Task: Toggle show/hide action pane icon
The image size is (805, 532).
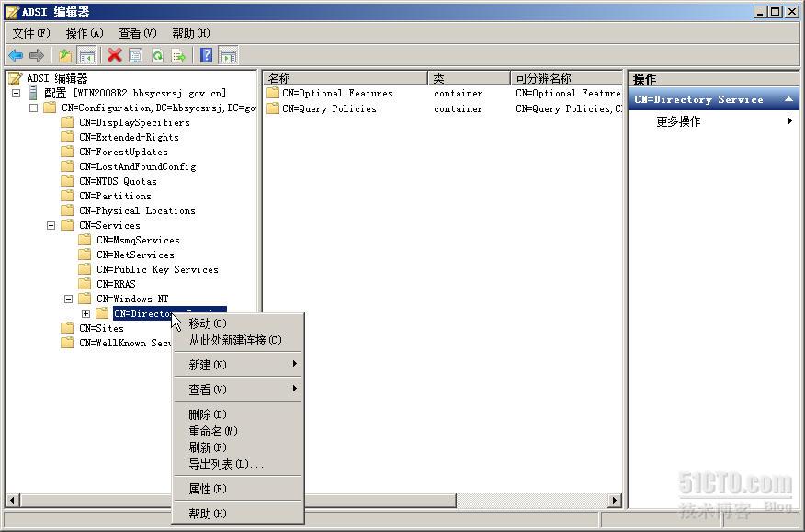Action: pyautogui.click(x=229, y=55)
